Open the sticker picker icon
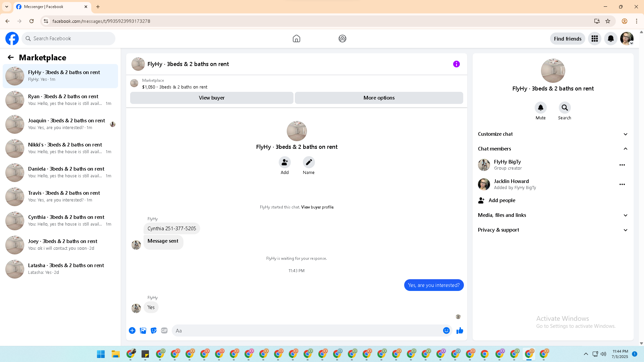This screenshot has width=644, height=362. 154,331
